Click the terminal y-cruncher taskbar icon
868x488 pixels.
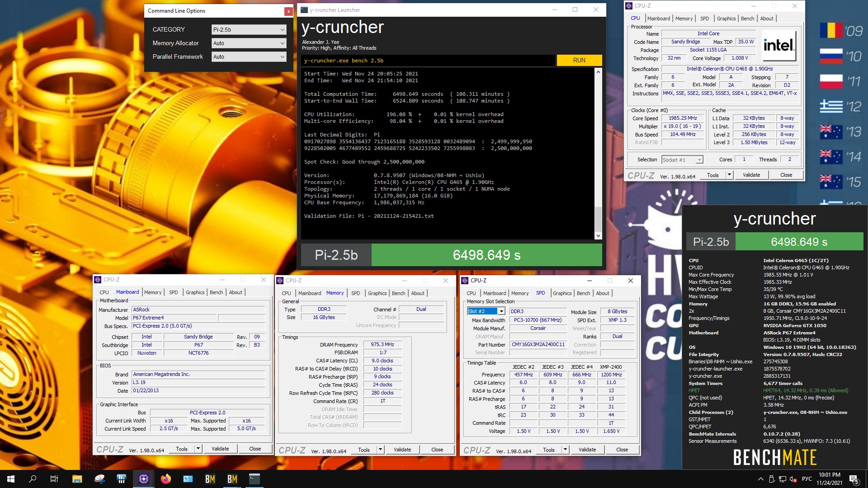[x=255, y=479]
